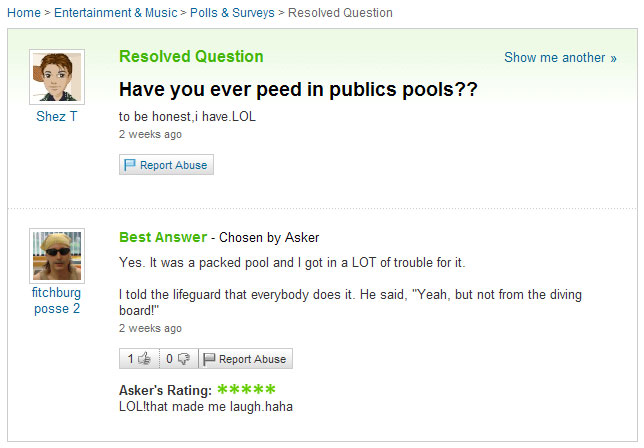Click the Best Answer label
This screenshot has height=448, width=644.
(x=163, y=237)
